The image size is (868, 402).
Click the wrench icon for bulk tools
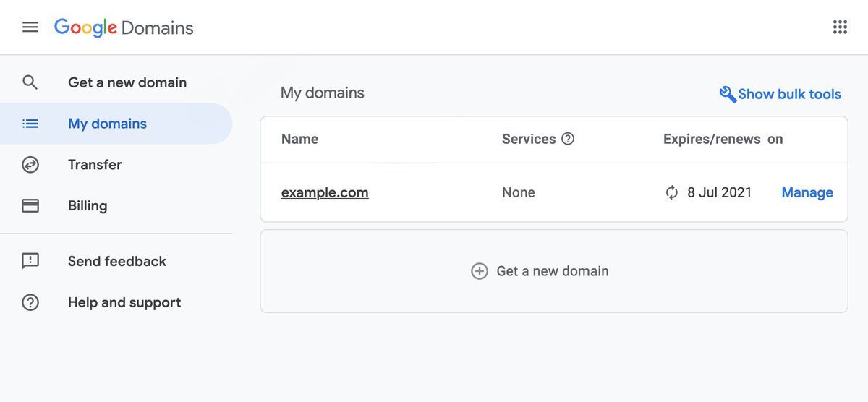click(727, 94)
